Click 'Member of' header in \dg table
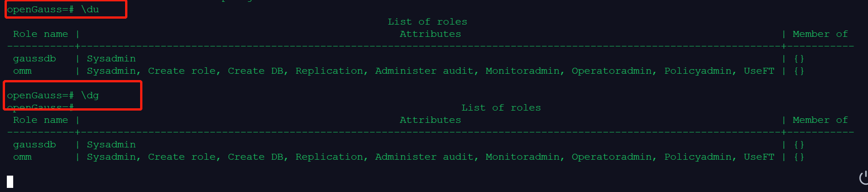868x192 pixels. coord(820,120)
